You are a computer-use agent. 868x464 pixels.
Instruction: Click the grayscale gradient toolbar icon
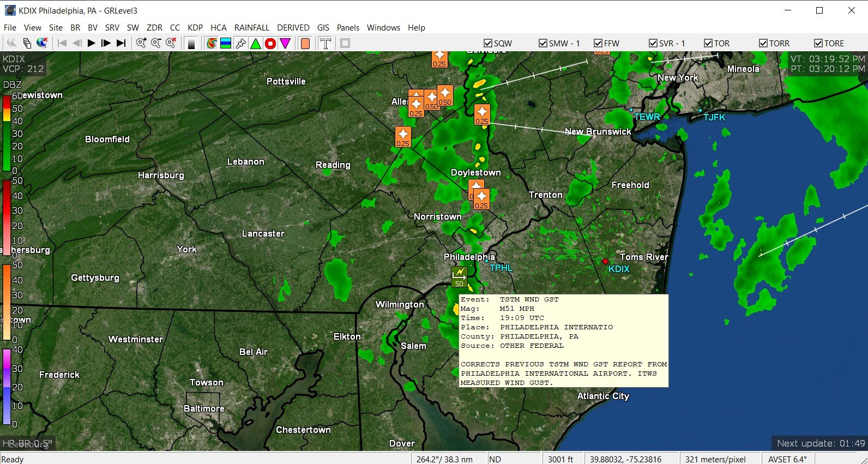191,43
